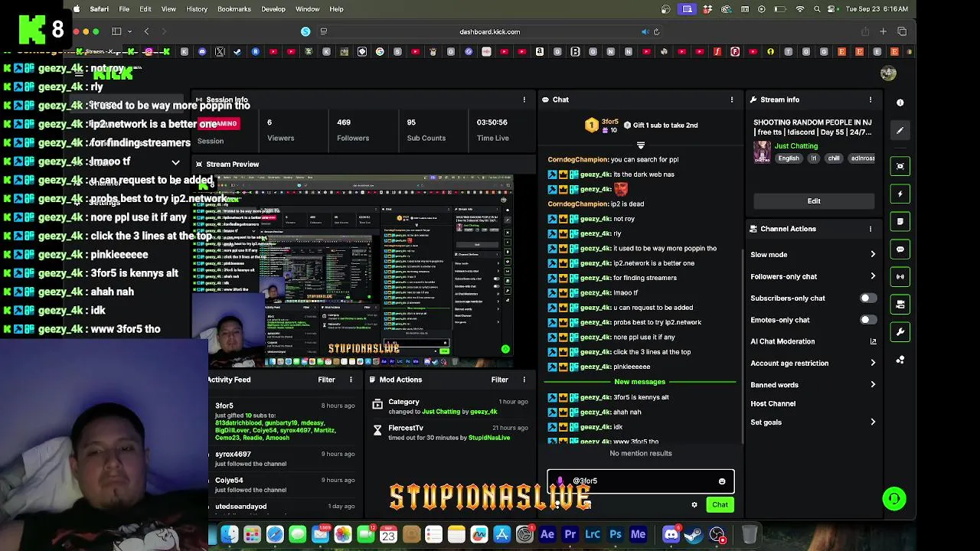Open the chat bubble sidebar icon
This screenshot has width=980, height=551.
click(900, 249)
